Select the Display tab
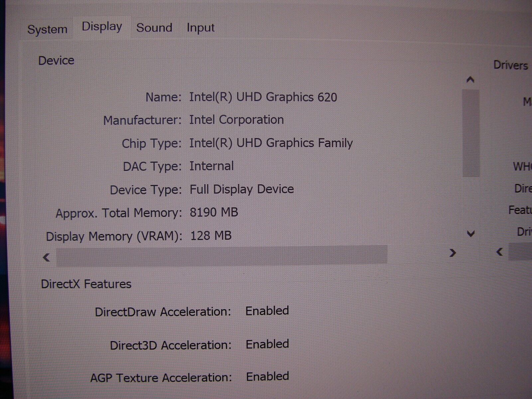The image size is (532, 399). click(102, 27)
